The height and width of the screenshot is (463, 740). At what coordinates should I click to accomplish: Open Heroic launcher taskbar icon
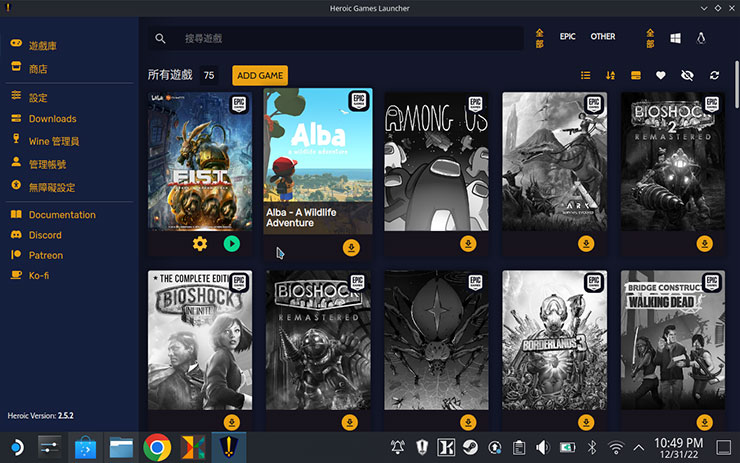[x=229, y=447]
